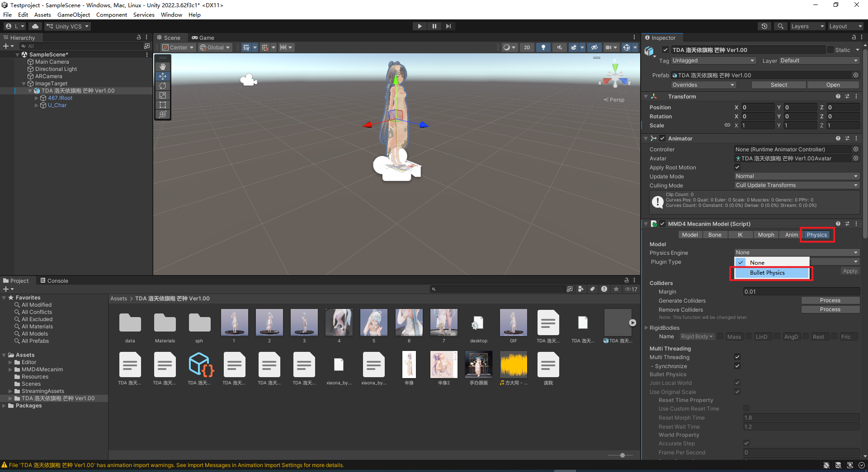
Task: Select ARCamera in Hierarchy
Action: [49, 76]
